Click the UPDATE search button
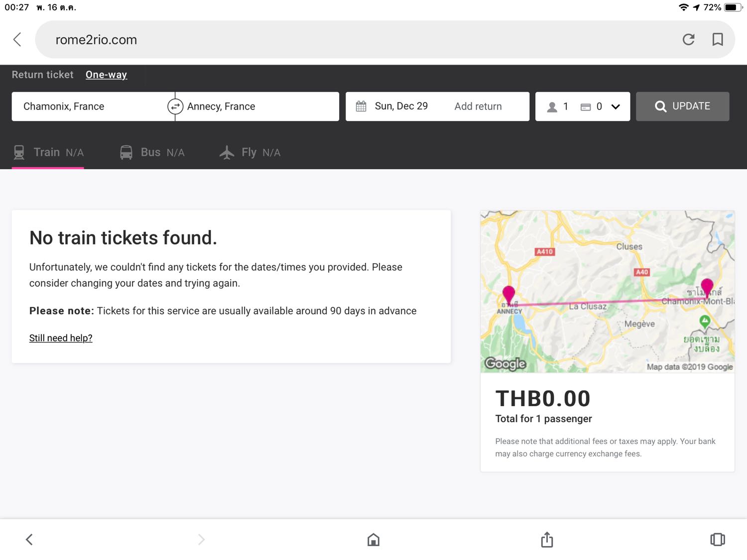This screenshot has width=747, height=560. [x=682, y=107]
